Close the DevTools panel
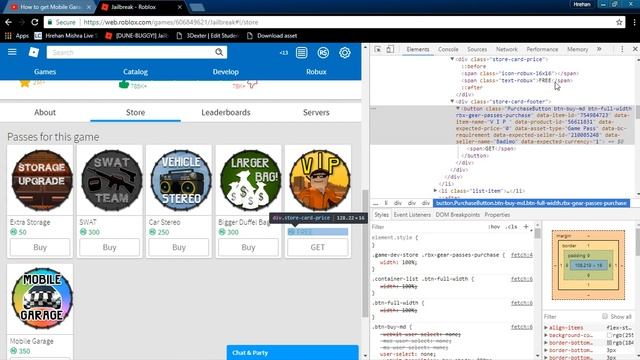Image resolution: width=640 pixels, height=360 pixels. (635, 49)
